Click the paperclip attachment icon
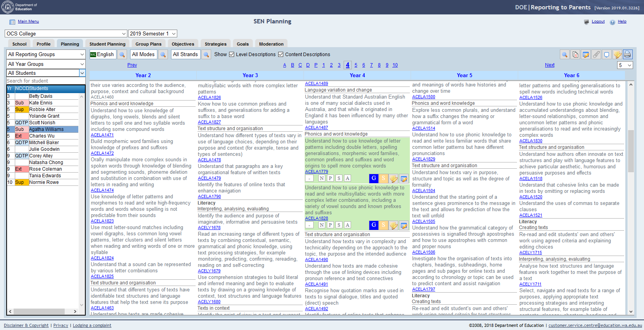This screenshot has width=644, height=330. pos(596,55)
